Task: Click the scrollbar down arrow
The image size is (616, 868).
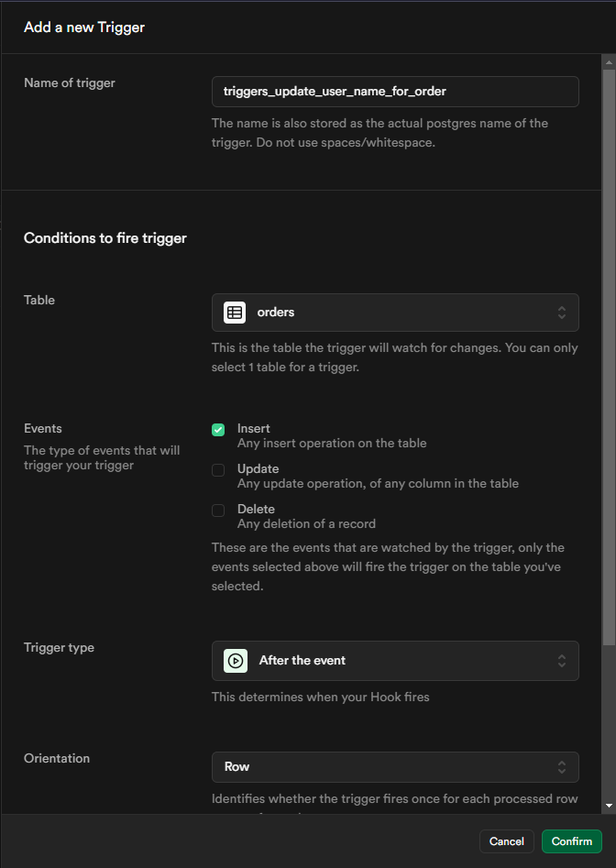Action: (609, 805)
